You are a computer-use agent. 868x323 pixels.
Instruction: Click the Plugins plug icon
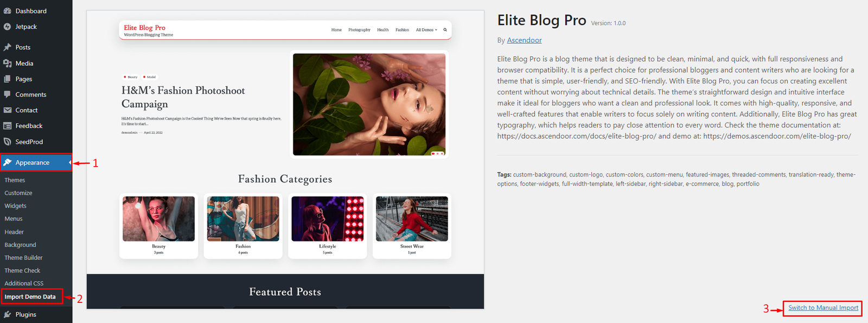coord(7,314)
